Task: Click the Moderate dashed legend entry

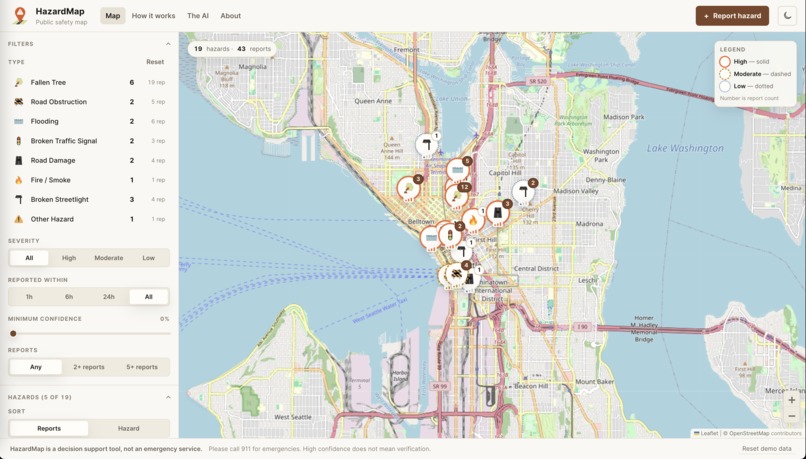Action: pyautogui.click(x=755, y=74)
